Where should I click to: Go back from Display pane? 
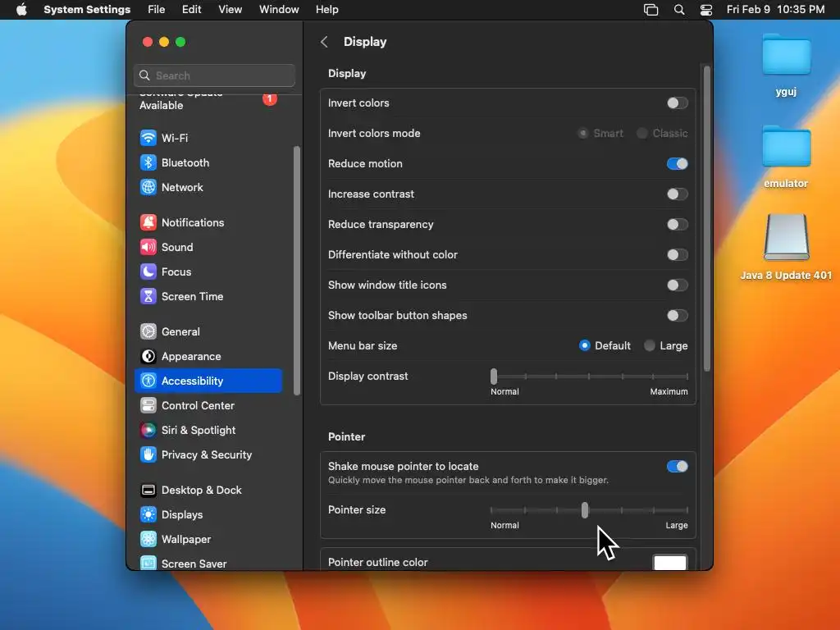point(324,42)
